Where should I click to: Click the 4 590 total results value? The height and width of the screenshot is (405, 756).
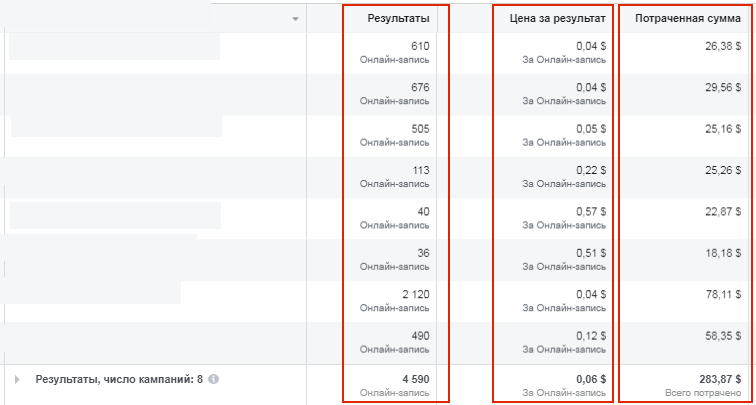(414, 378)
